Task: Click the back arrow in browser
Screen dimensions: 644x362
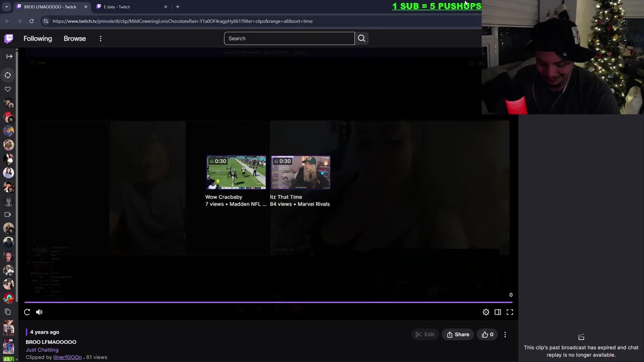Action: click(x=7, y=21)
